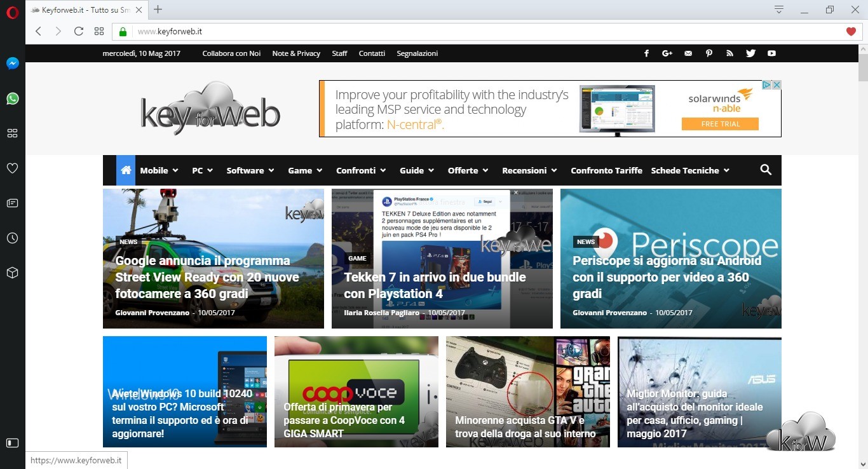Open the History clock icon in sidebar
The height and width of the screenshot is (469, 868).
pyautogui.click(x=12, y=238)
